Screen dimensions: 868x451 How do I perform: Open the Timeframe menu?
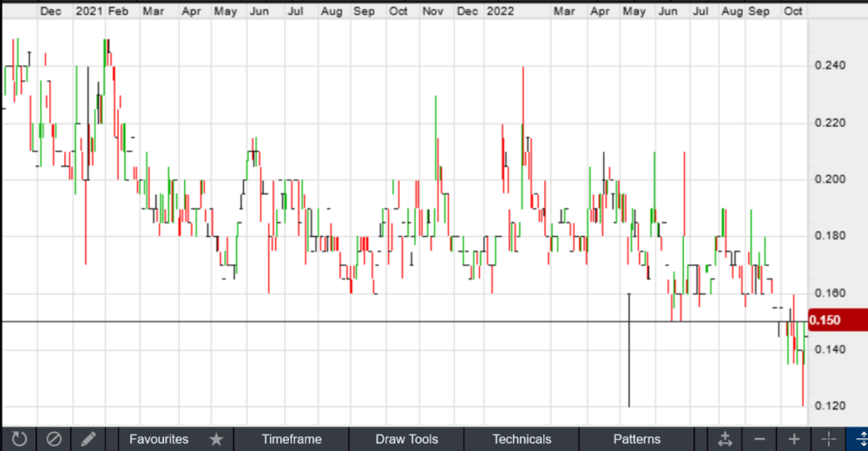click(x=291, y=440)
